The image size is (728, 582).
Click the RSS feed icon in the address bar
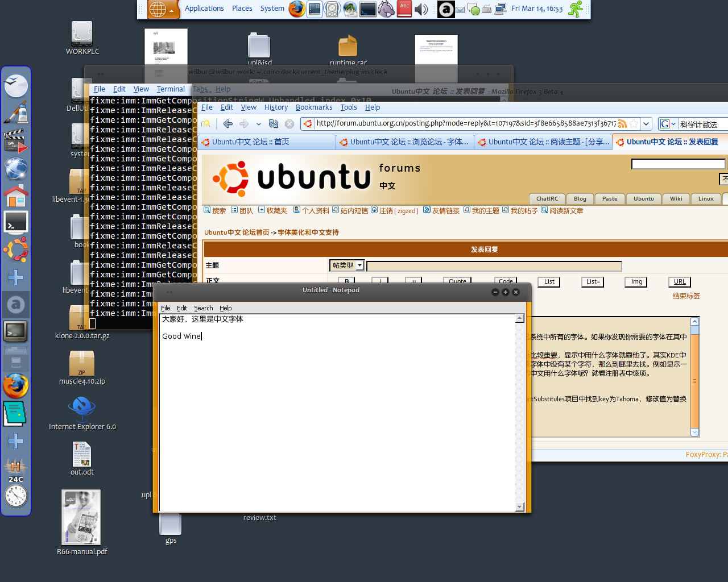pyautogui.click(x=622, y=124)
